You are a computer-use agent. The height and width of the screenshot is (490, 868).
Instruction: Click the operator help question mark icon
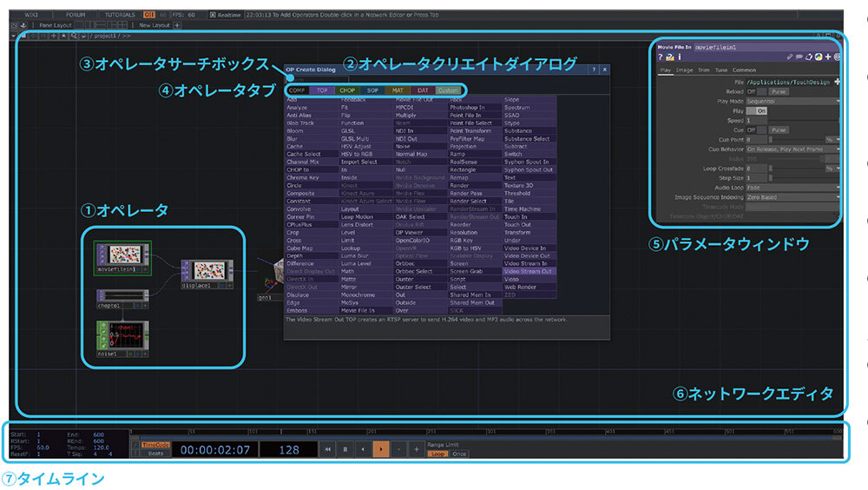tap(661, 56)
